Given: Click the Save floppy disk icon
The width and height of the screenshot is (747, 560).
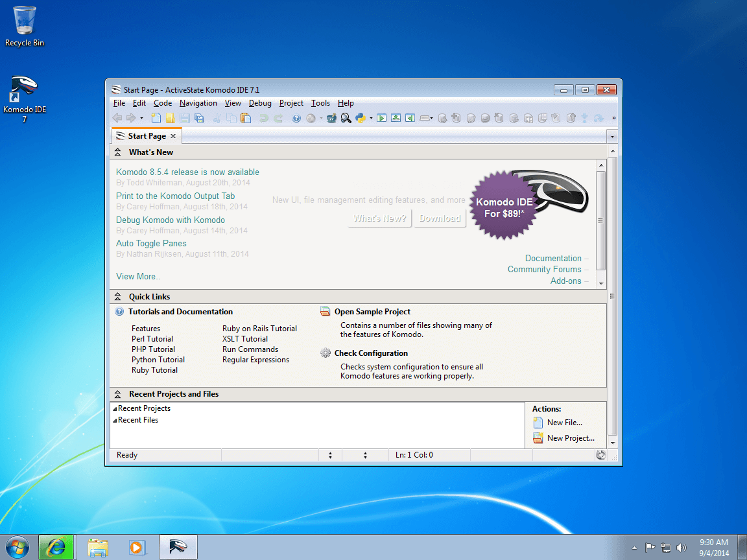Looking at the screenshot, I should [185, 118].
